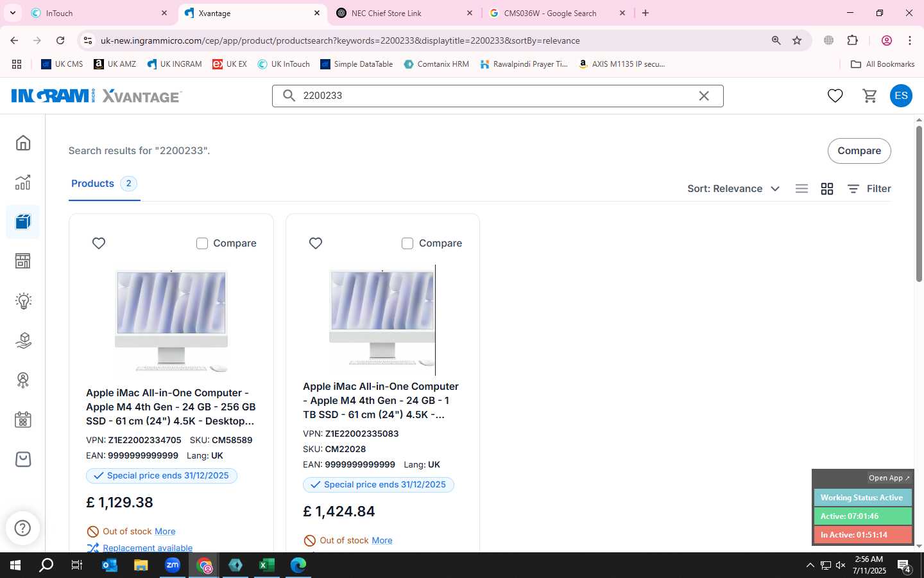Open 1 TB SSD iMac product title
The width and height of the screenshot is (924, 578).
pos(381,401)
